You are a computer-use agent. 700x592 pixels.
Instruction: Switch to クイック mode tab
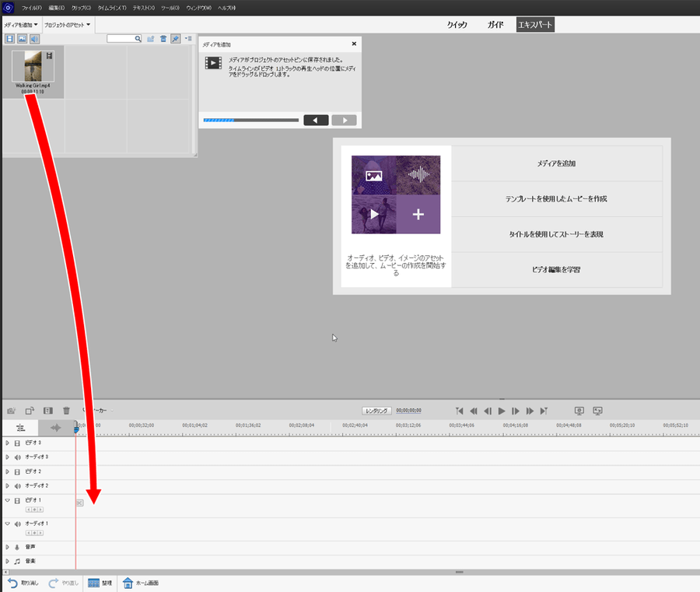pyautogui.click(x=457, y=25)
